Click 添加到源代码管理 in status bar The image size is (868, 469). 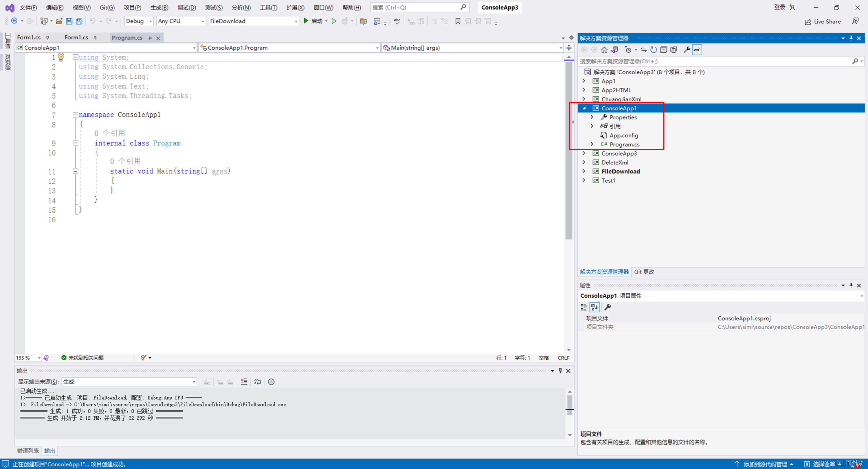(765, 464)
